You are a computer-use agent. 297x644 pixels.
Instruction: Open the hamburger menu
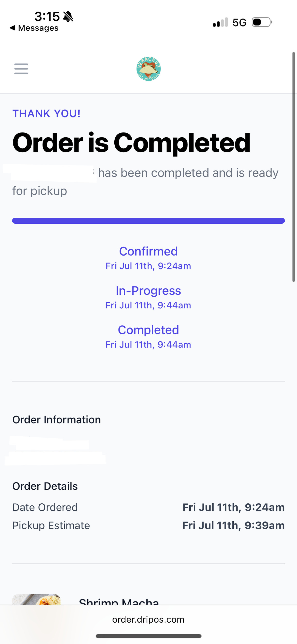point(21,69)
